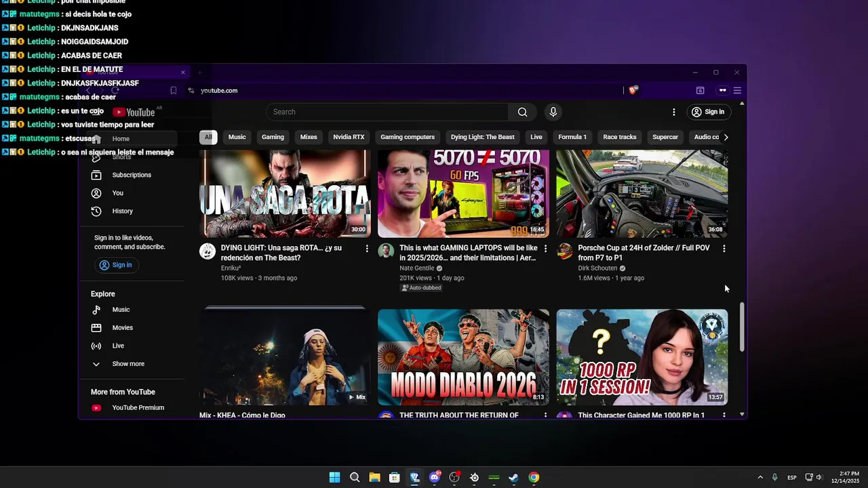
Task: Open YouTube settings three-dot menu
Action: (673, 112)
